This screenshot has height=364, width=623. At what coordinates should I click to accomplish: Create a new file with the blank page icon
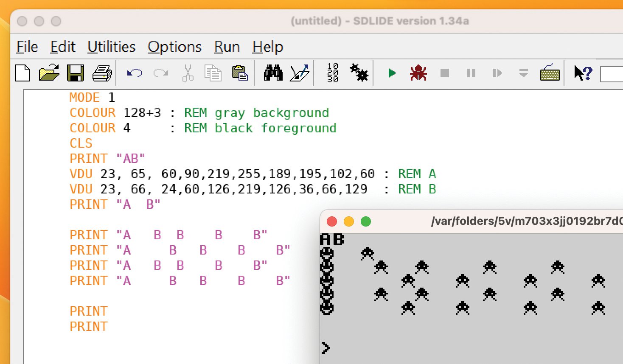tap(22, 73)
